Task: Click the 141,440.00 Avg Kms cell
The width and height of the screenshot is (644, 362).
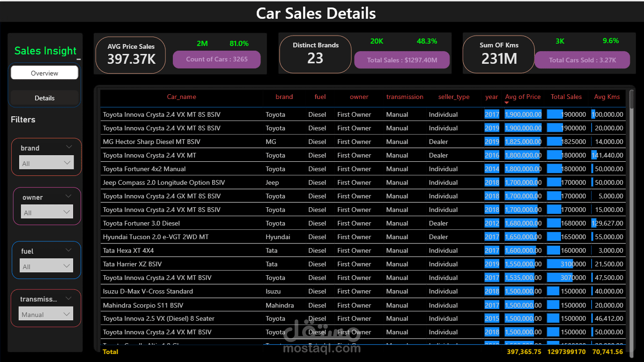Action: click(607, 155)
